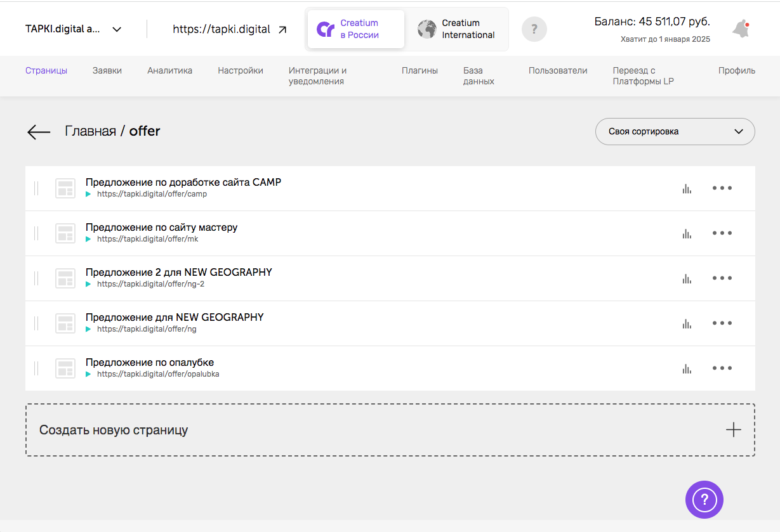Switch to Creatium International
780x532 pixels.
click(457, 29)
